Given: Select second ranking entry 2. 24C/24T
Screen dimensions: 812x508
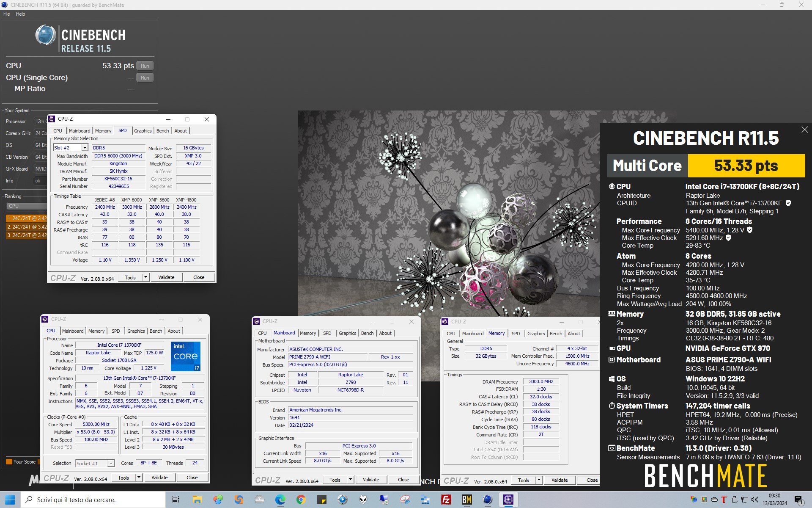Looking at the screenshot, I should coord(27,227).
